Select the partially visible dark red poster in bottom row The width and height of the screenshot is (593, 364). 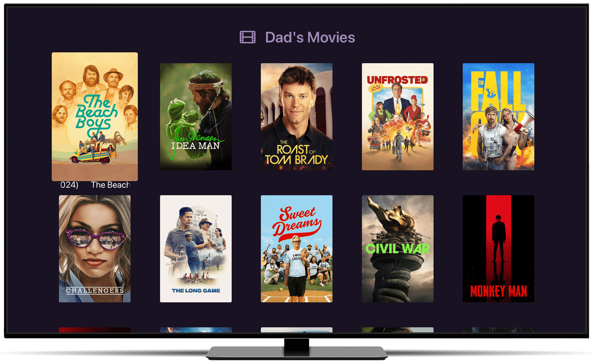(95, 330)
